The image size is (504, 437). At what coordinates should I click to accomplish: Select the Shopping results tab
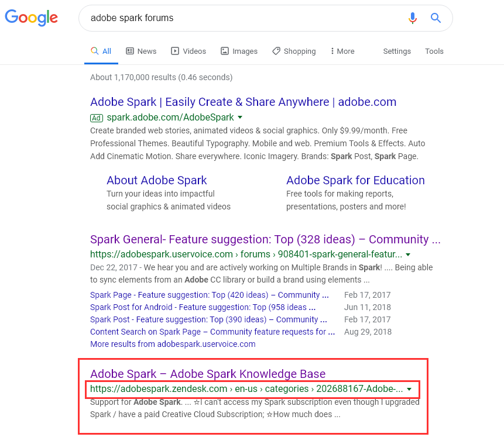[x=294, y=51]
